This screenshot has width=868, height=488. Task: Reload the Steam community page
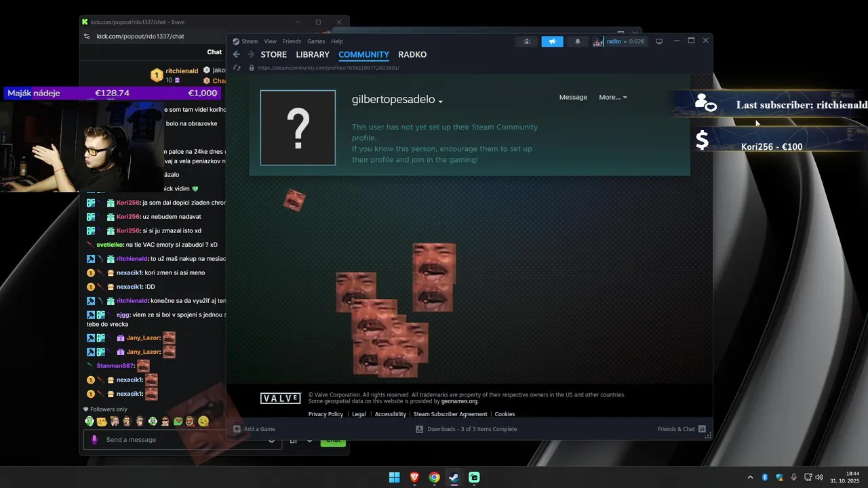[237, 68]
